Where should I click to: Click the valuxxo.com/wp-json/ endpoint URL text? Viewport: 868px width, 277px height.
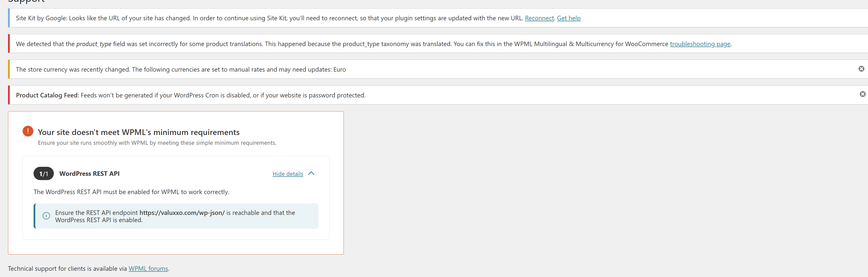[182, 213]
